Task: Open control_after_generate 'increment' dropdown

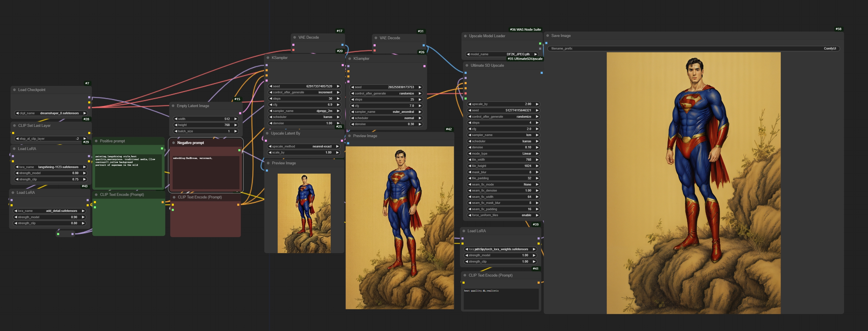Action: click(304, 92)
